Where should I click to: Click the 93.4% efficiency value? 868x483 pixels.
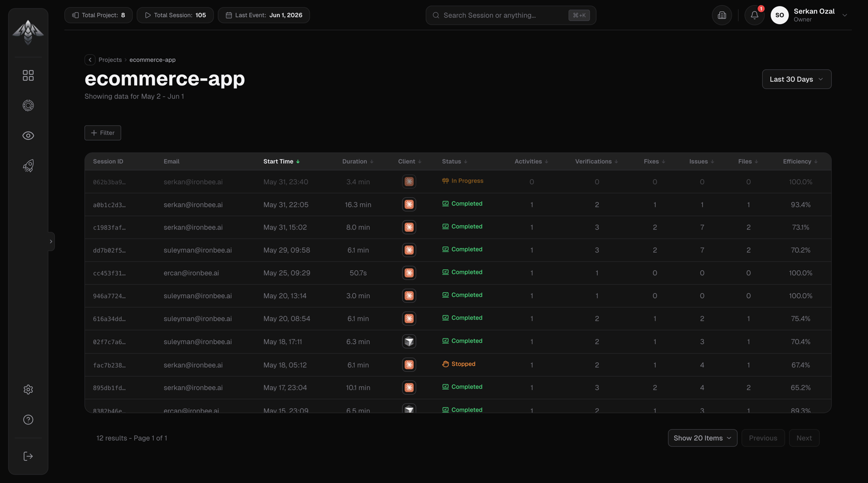click(800, 205)
